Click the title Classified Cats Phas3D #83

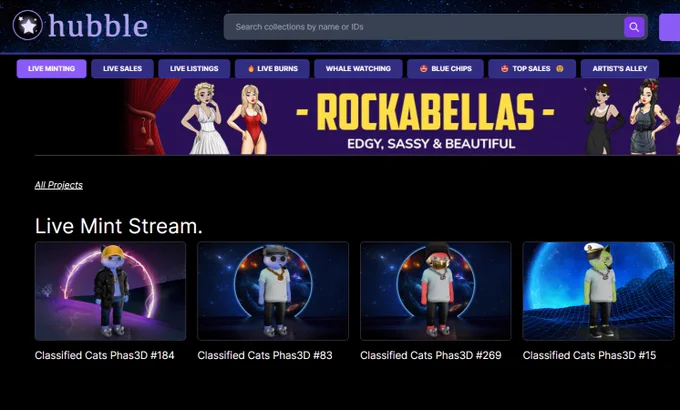pyautogui.click(x=265, y=355)
